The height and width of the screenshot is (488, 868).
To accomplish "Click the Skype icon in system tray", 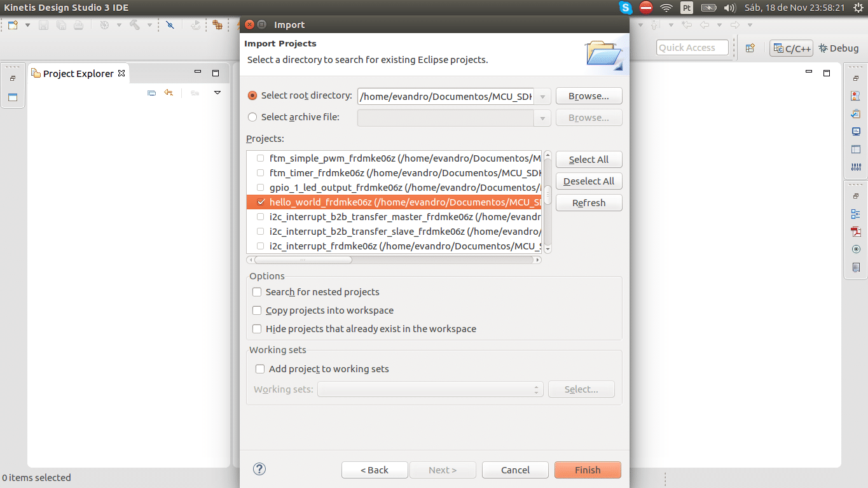I will coord(626,8).
